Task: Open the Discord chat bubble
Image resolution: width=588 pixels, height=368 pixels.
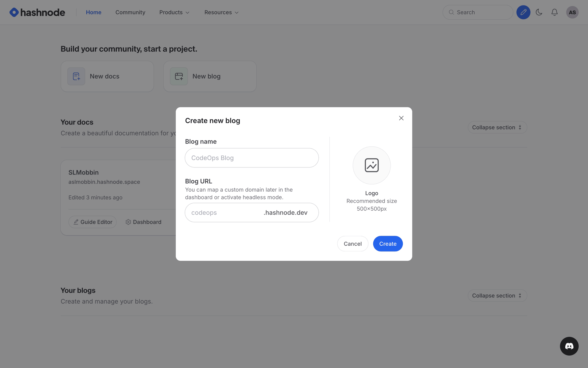Action: pos(569,346)
